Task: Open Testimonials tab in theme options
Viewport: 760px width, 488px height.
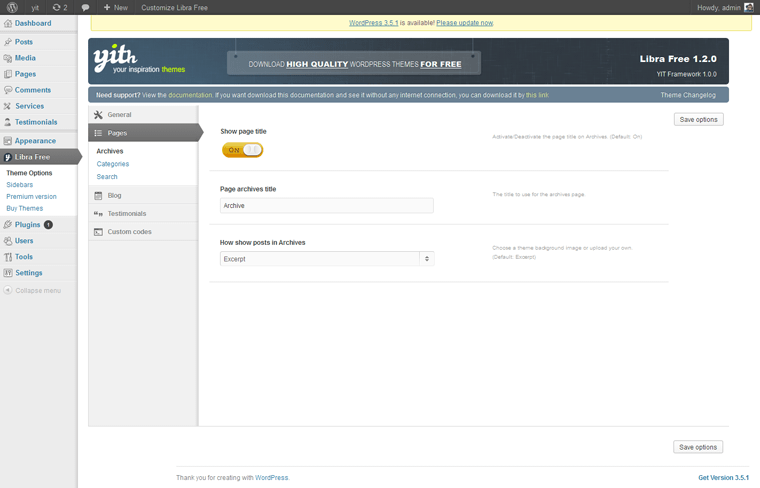Action: (143, 213)
